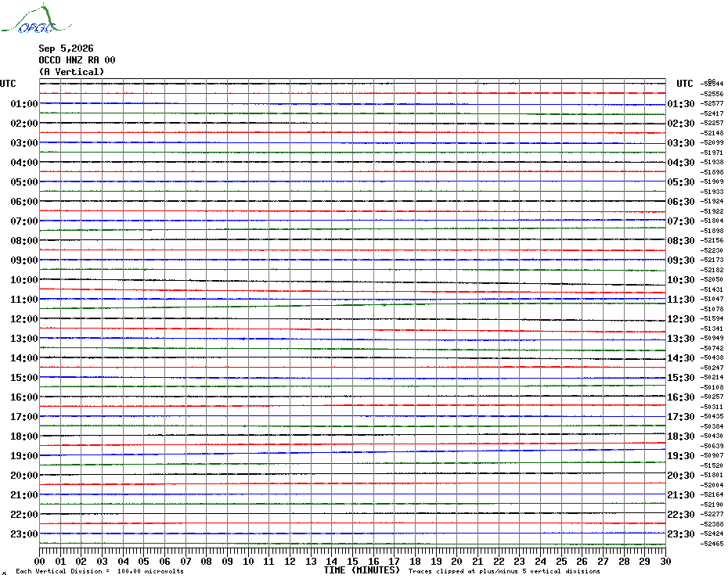Click the 19:00 UTC row label
The image size is (728, 582).
[x=24, y=456]
